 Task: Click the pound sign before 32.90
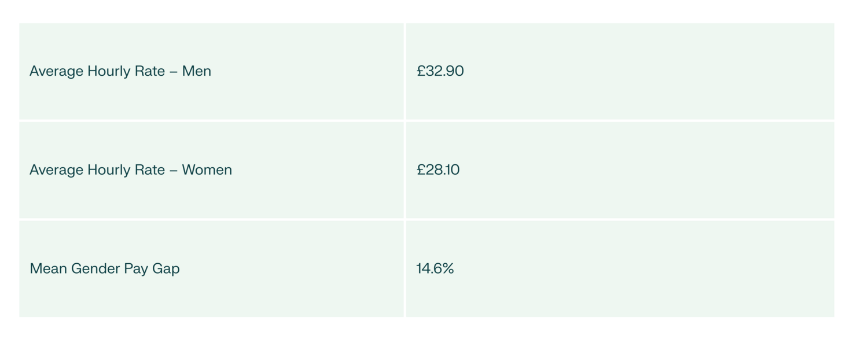(421, 71)
